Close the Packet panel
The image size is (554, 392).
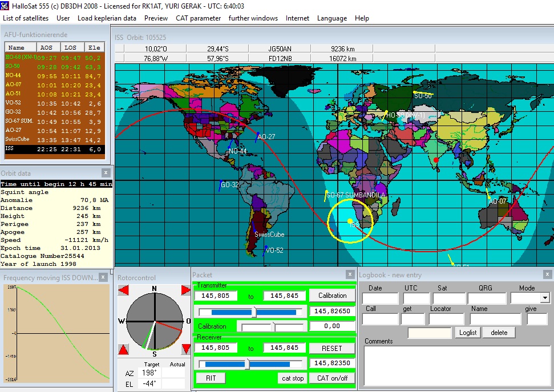click(349, 275)
